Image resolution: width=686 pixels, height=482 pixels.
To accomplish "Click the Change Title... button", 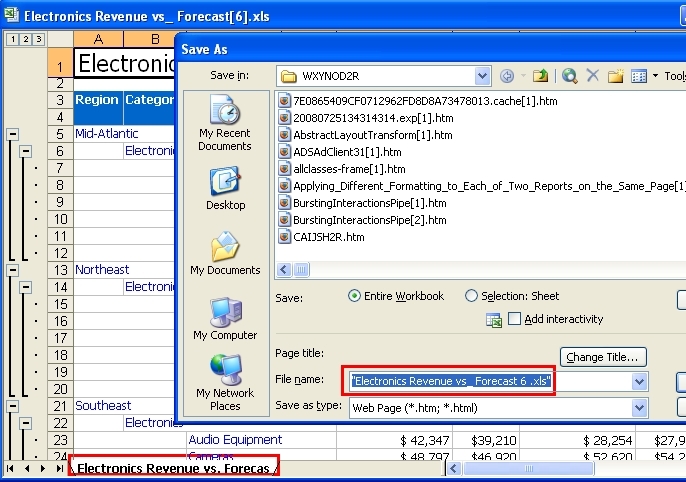I will (x=603, y=357).
